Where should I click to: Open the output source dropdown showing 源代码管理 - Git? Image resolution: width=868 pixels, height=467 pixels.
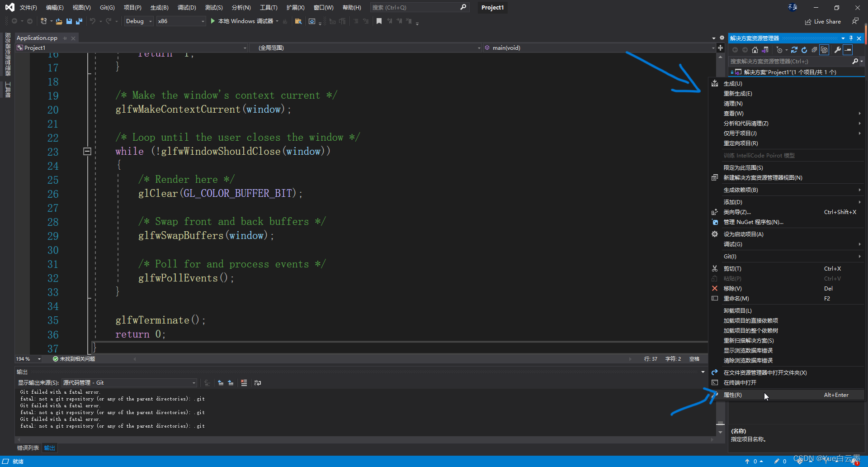coord(129,383)
